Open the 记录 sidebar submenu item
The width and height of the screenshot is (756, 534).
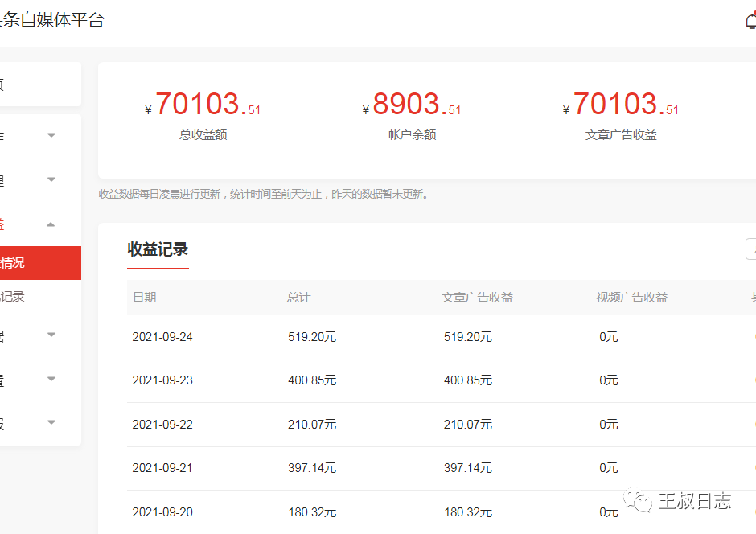pyautogui.click(x=13, y=297)
